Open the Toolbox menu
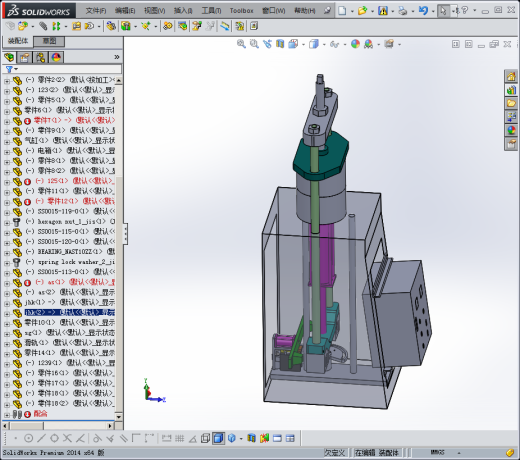Viewport: 520px width, 460px height. [x=241, y=11]
